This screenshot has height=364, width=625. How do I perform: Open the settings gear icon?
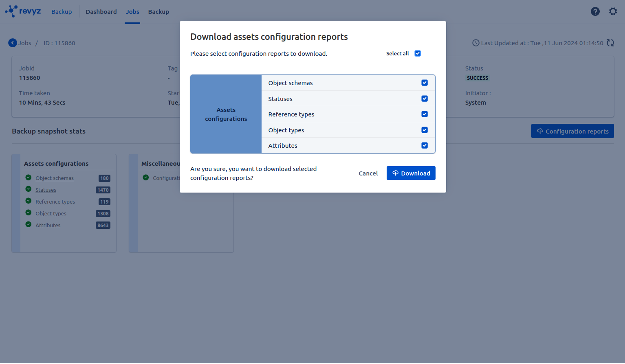[613, 11]
